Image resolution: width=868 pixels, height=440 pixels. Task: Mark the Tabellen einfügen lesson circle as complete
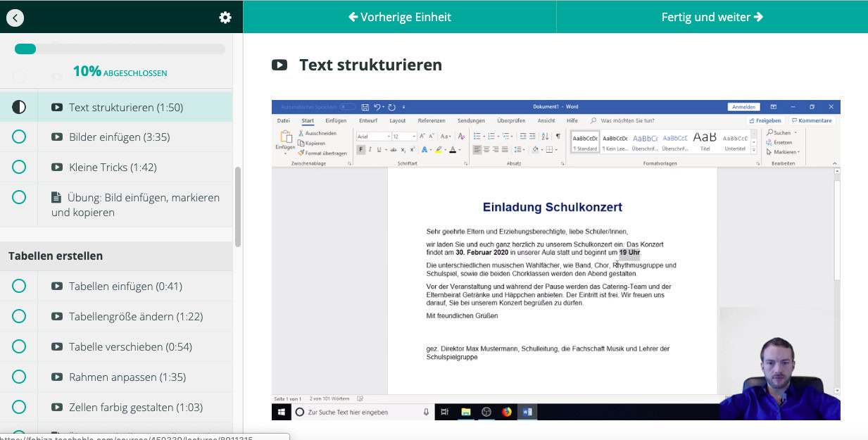[x=19, y=286]
